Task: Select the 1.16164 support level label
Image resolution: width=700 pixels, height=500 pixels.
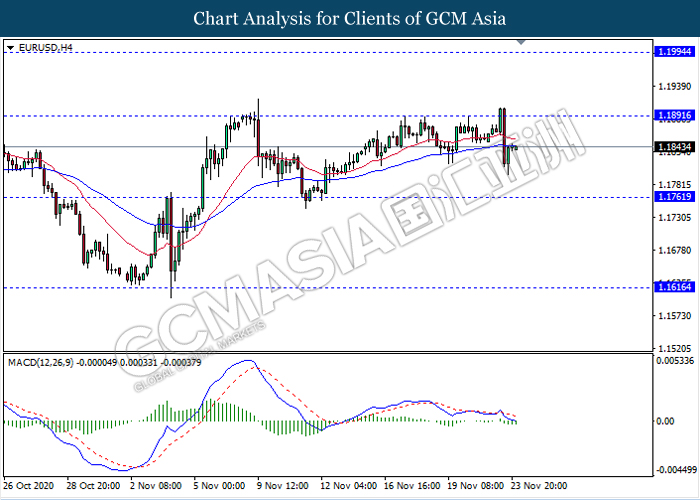Action: (675, 287)
